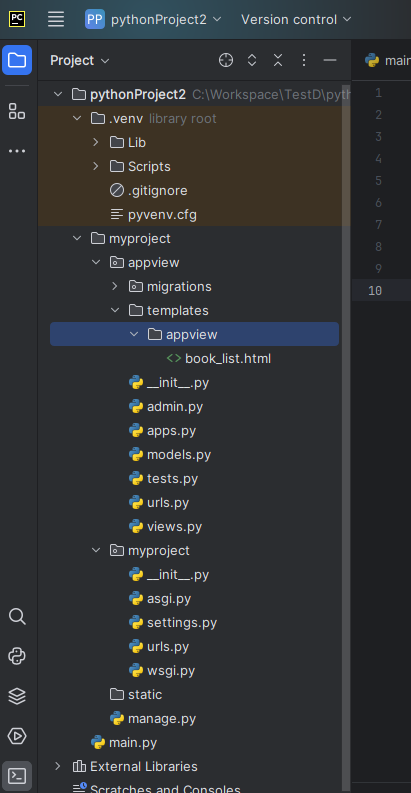The width and height of the screenshot is (411, 793).
Task: Open the pythonProject2 project dropdown
Action: point(153,19)
